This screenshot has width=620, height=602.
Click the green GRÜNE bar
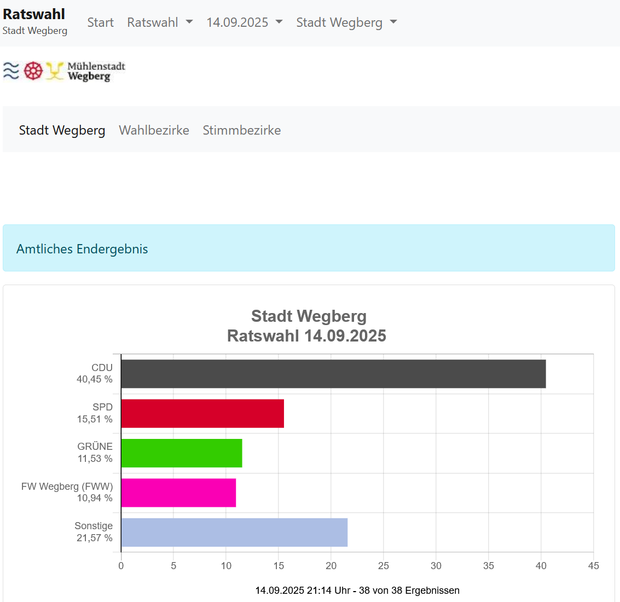tap(181, 453)
